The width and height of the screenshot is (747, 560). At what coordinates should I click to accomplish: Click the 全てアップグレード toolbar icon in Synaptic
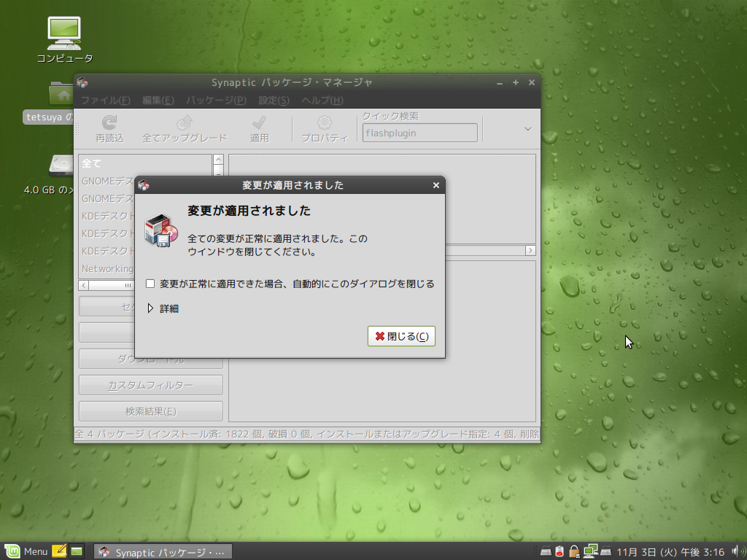pyautogui.click(x=185, y=122)
